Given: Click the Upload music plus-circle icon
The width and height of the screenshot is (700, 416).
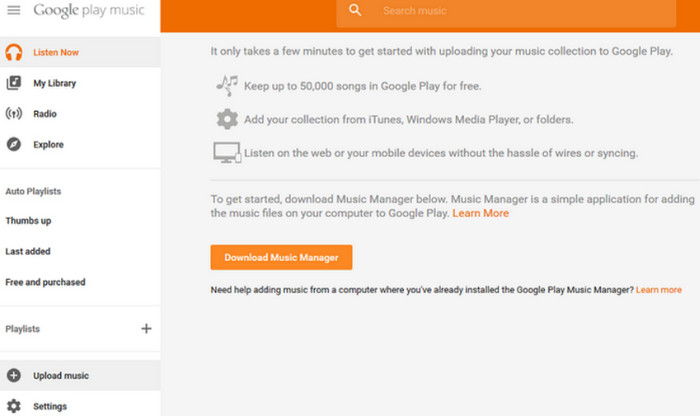Looking at the screenshot, I should [x=14, y=375].
